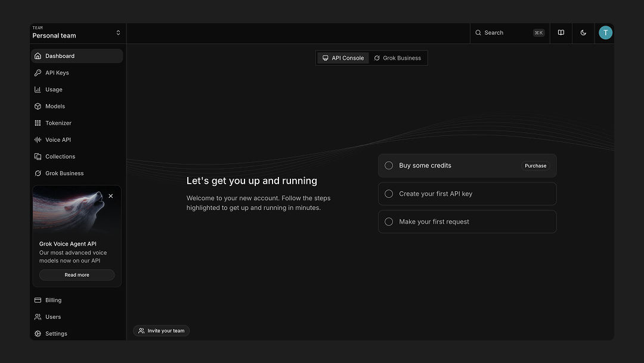Switch to the Grok Business tab
Image resolution: width=644 pixels, height=363 pixels.
coord(398,58)
